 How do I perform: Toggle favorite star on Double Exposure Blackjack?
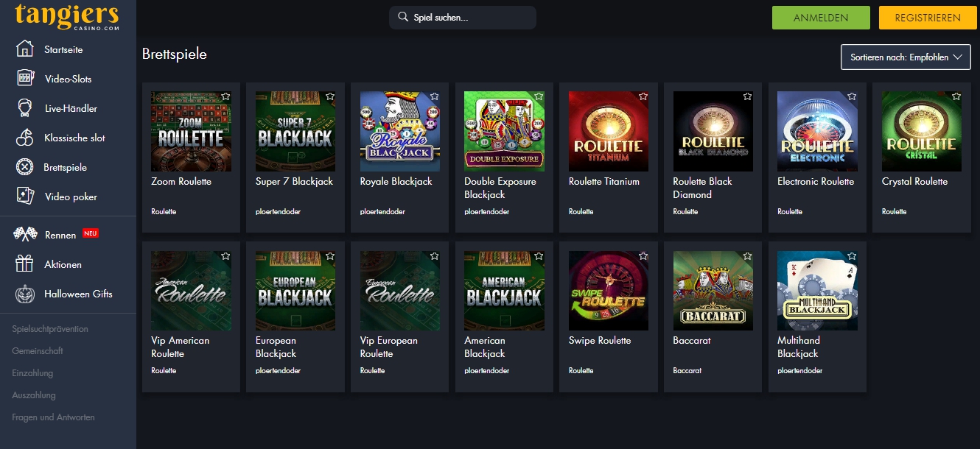coord(539,96)
